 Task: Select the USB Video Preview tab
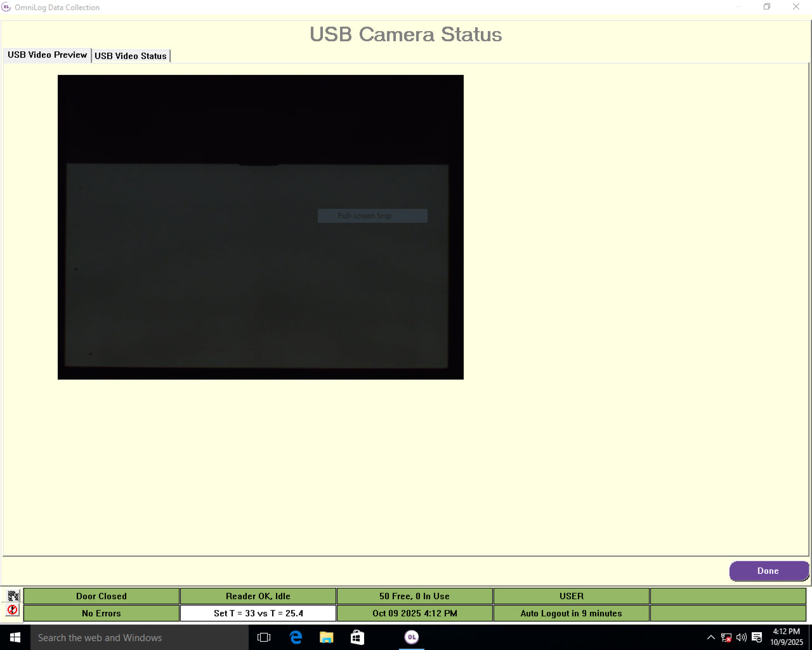click(x=47, y=55)
